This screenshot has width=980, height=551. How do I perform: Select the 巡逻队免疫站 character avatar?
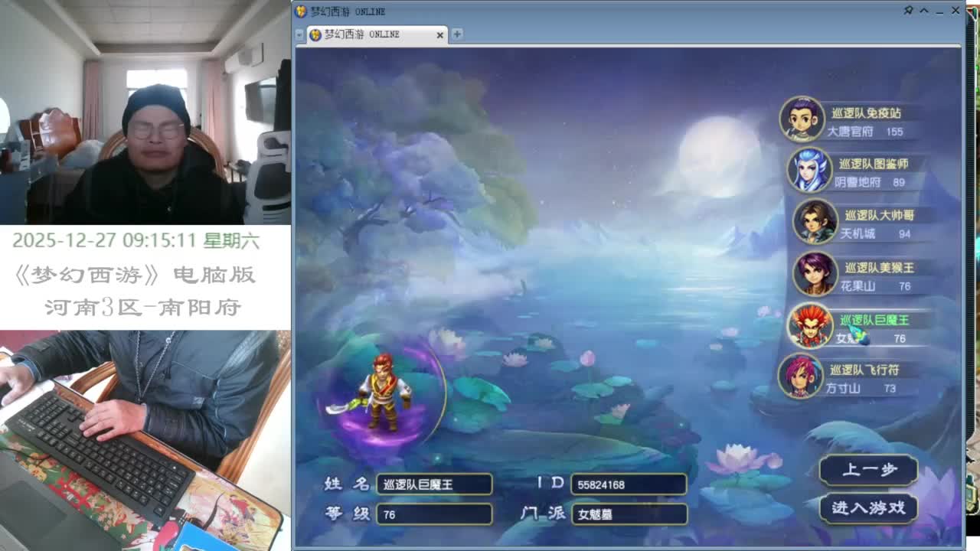click(x=802, y=119)
